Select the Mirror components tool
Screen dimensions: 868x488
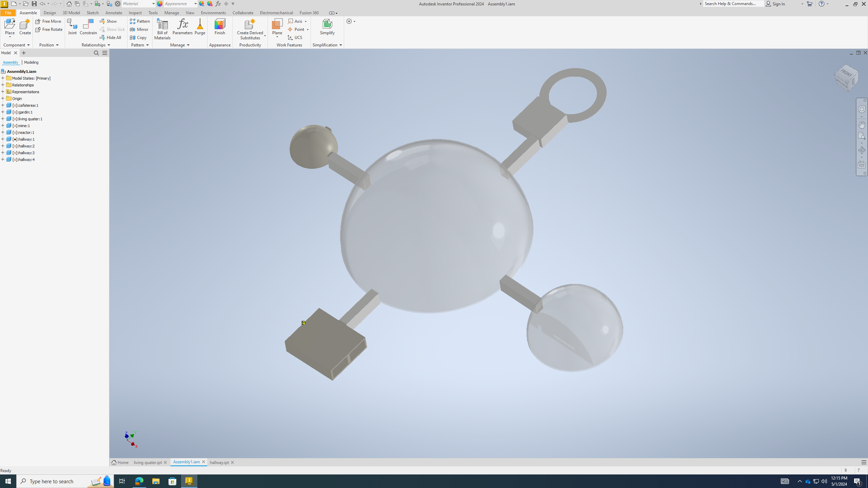click(x=139, y=29)
